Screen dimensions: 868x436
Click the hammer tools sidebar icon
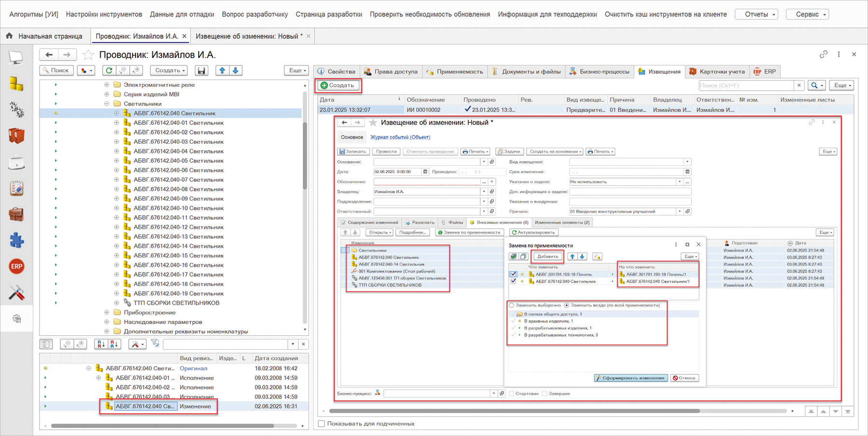(x=16, y=292)
